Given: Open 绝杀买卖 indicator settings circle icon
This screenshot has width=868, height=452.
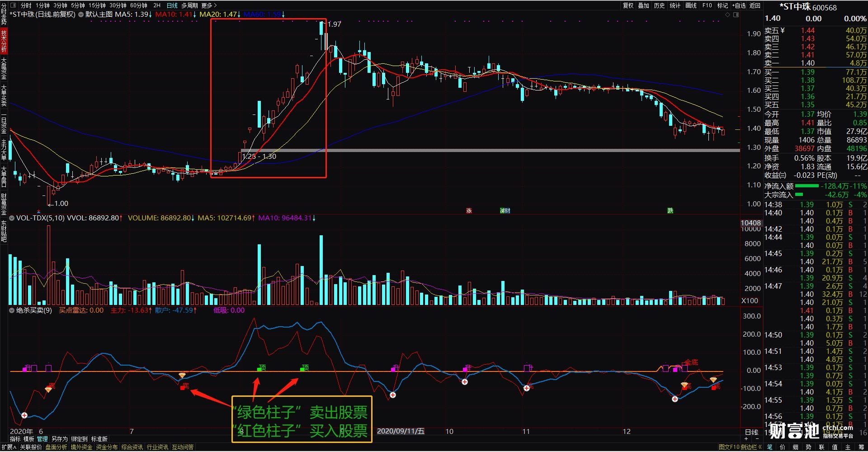Looking at the screenshot, I should pos(12,310).
